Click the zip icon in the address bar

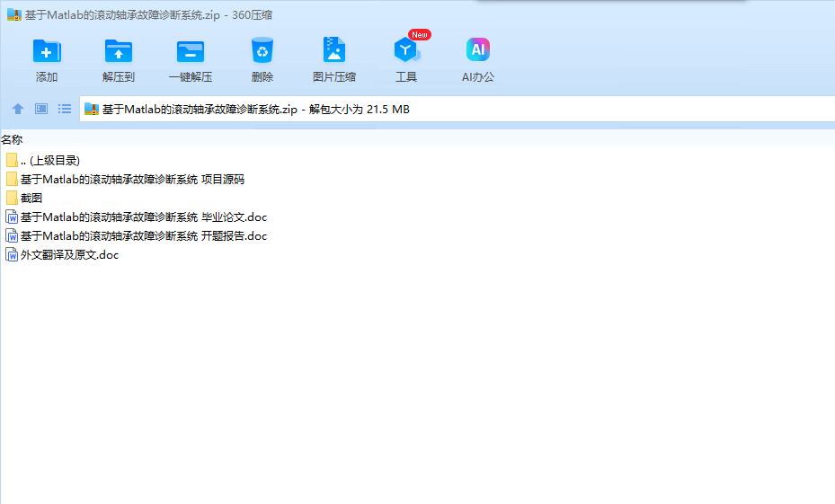tap(92, 109)
